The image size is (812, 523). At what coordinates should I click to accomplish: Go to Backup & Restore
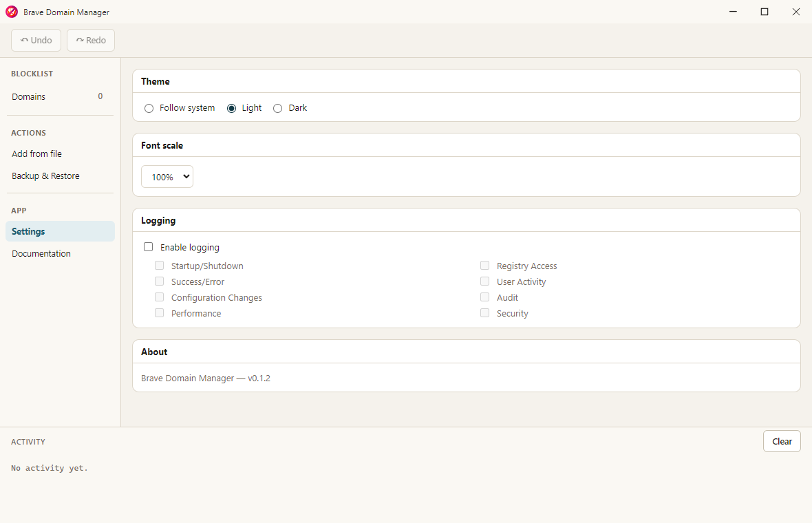pyautogui.click(x=60, y=176)
